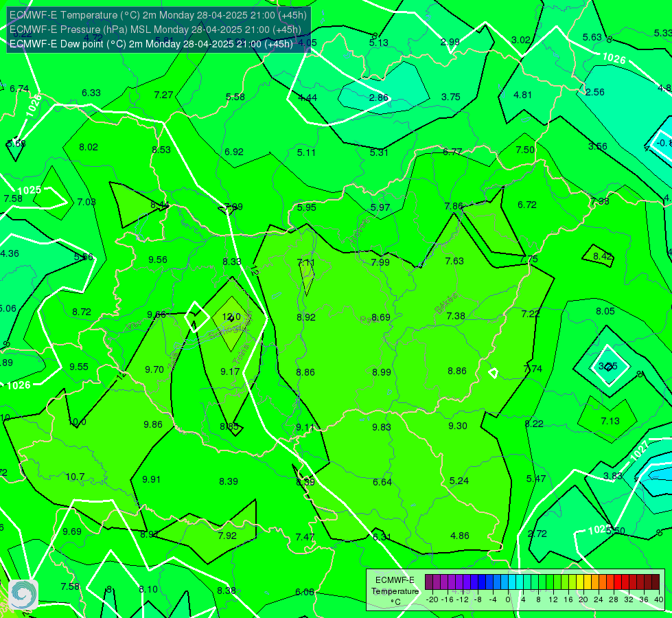Click the 7.74 temperature value
This screenshot has width=672, height=618.
(x=533, y=369)
